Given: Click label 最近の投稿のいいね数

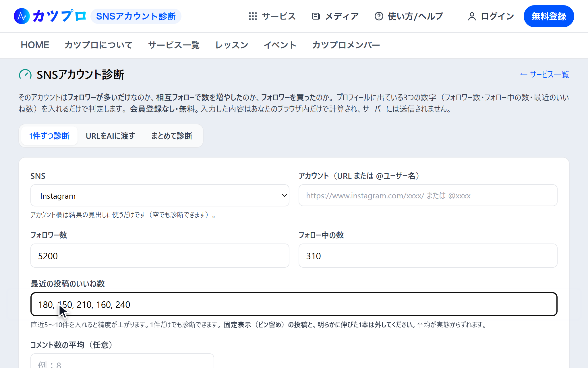Looking at the screenshot, I should click(x=67, y=284).
